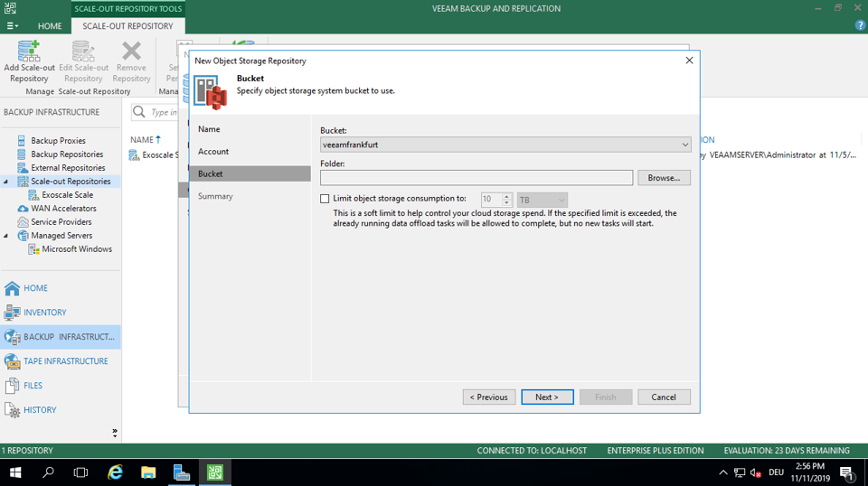Click Browse to choose a folder
The height and width of the screenshot is (486, 868).
[664, 178]
